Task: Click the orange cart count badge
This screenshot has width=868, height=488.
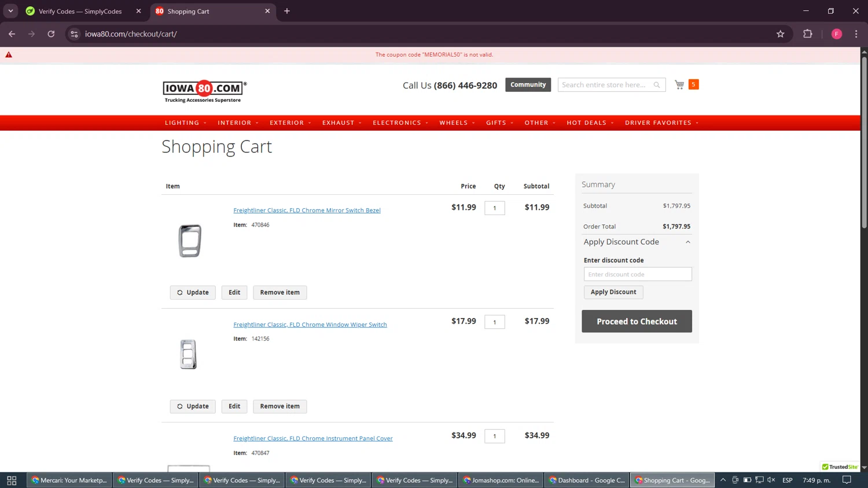Action: click(693, 84)
